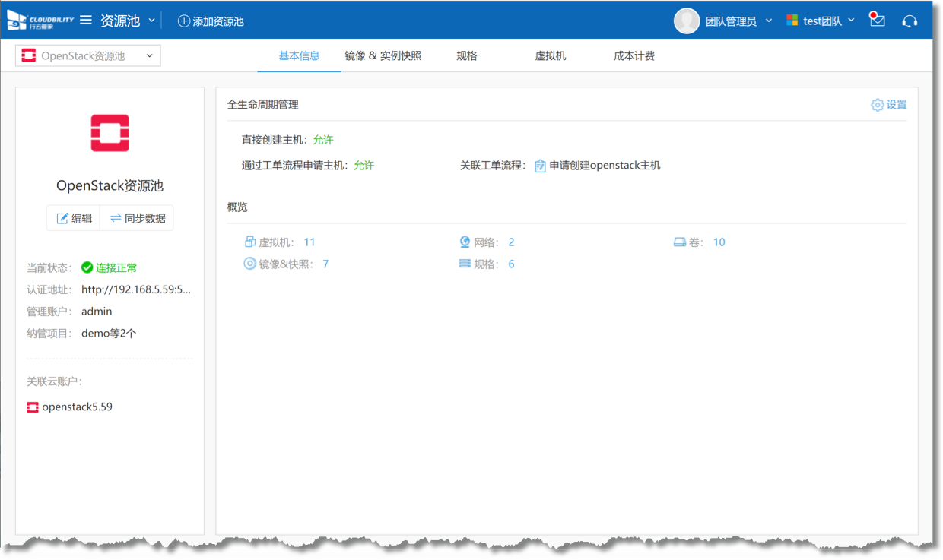Click the 同步数据 sync button
The image size is (943, 560).
pos(137,218)
